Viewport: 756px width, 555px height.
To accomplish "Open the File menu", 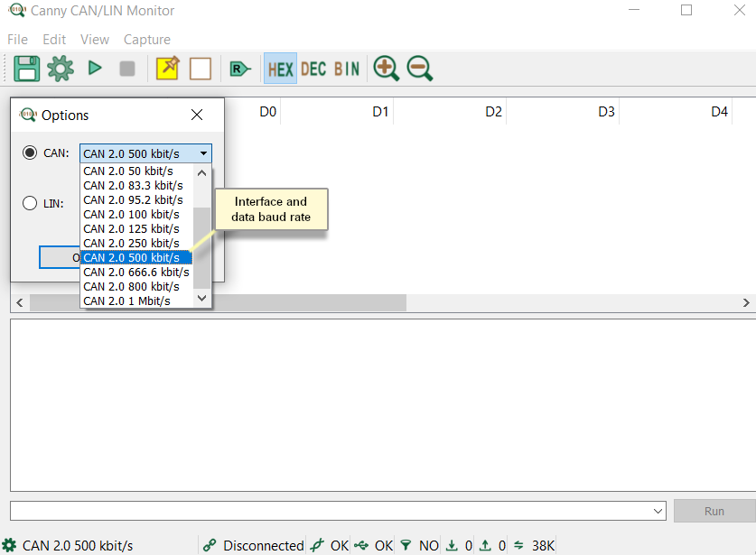I will [18, 40].
